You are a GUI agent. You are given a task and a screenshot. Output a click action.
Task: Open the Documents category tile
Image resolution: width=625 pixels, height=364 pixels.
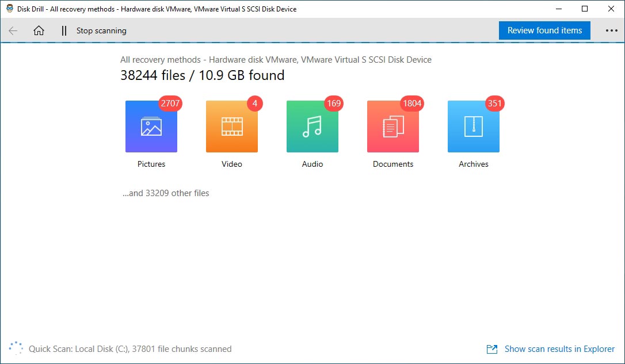pos(392,127)
